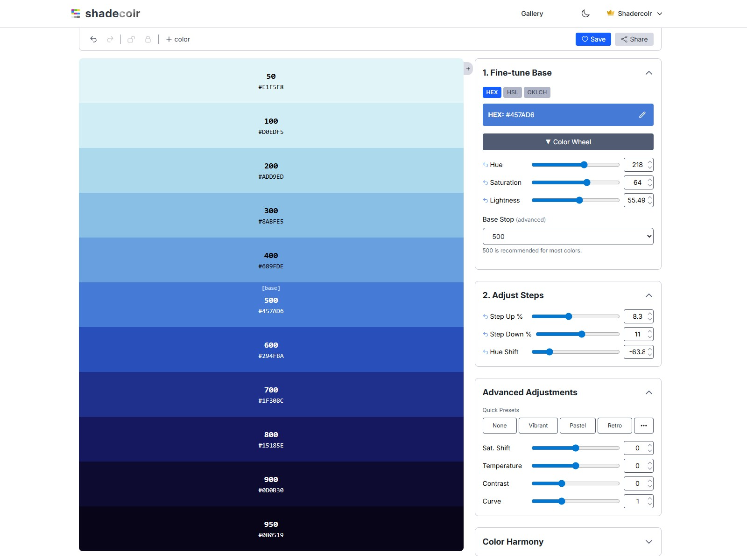Select the 300 shade swatch #8ABFE5
Screen dimensions: 747x560
(x=271, y=215)
